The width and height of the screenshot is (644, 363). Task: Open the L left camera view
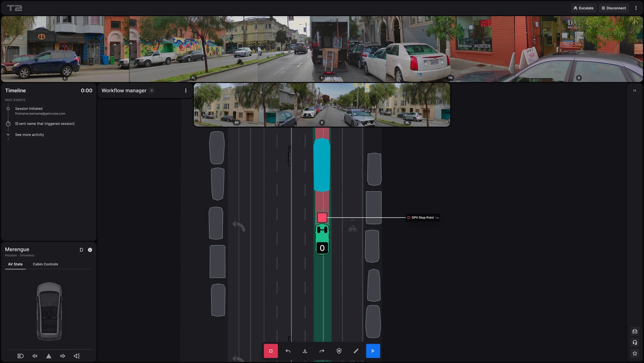pyautogui.click(x=65, y=49)
